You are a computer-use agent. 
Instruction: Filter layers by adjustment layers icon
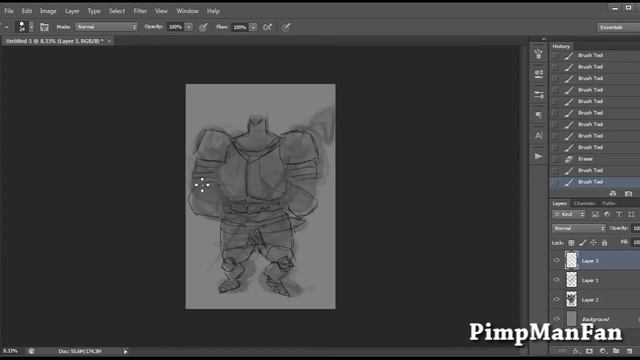tap(607, 214)
